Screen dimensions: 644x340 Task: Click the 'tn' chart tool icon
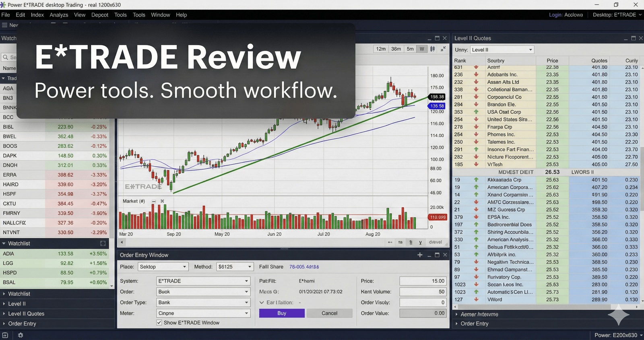pyautogui.click(x=400, y=242)
